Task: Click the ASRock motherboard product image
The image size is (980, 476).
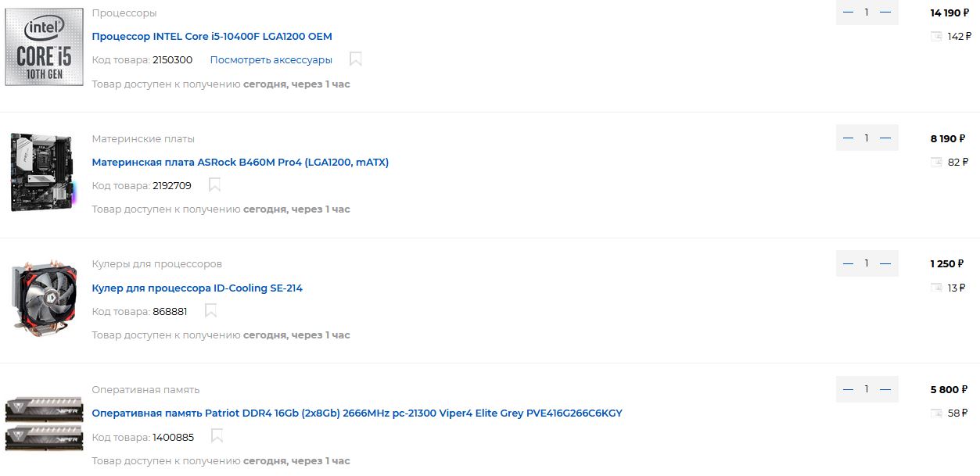Action: pos(44,172)
